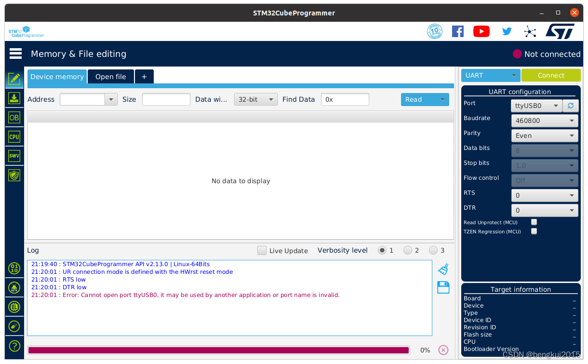Check the Read Unprotect (MCU) box
The height and width of the screenshot is (364, 588).
point(534,222)
